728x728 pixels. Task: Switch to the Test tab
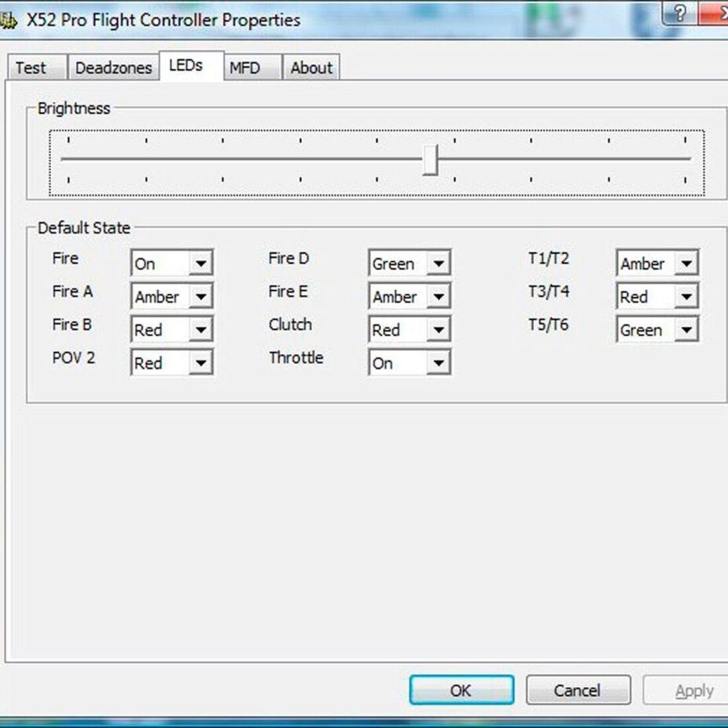pos(31,68)
